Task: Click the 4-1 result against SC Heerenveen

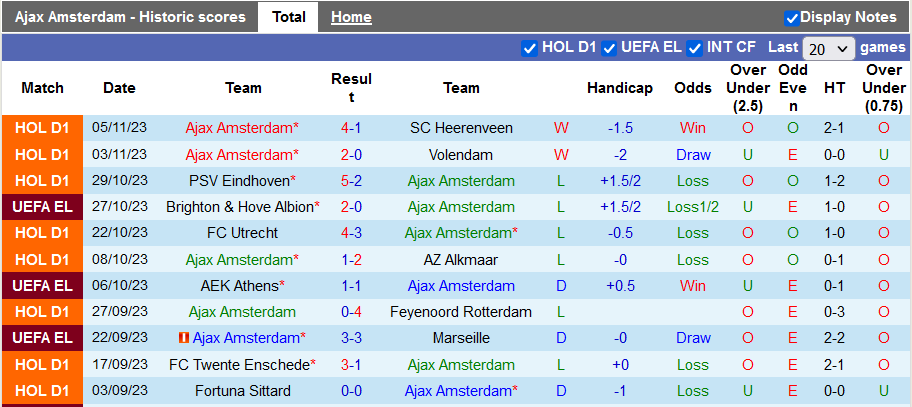Action: [x=351, y=128]
